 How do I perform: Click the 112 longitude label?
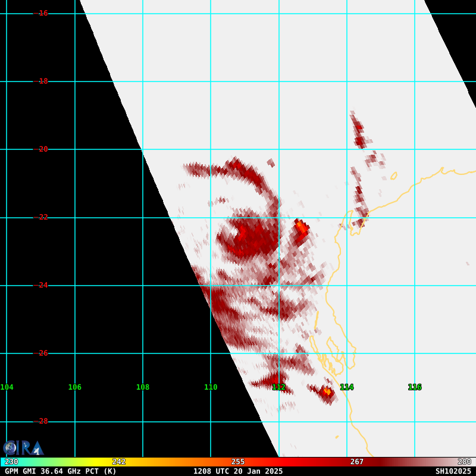[278, 387]
